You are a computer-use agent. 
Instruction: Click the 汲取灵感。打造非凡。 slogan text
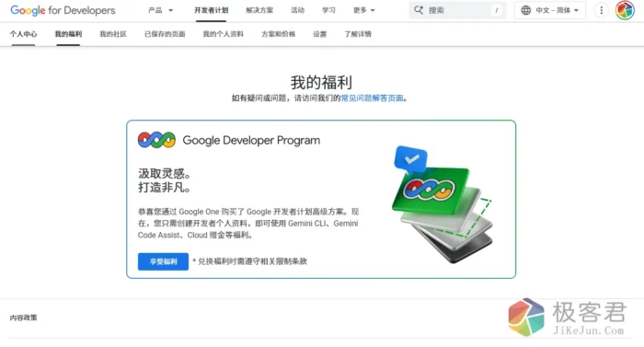[165, 180]
